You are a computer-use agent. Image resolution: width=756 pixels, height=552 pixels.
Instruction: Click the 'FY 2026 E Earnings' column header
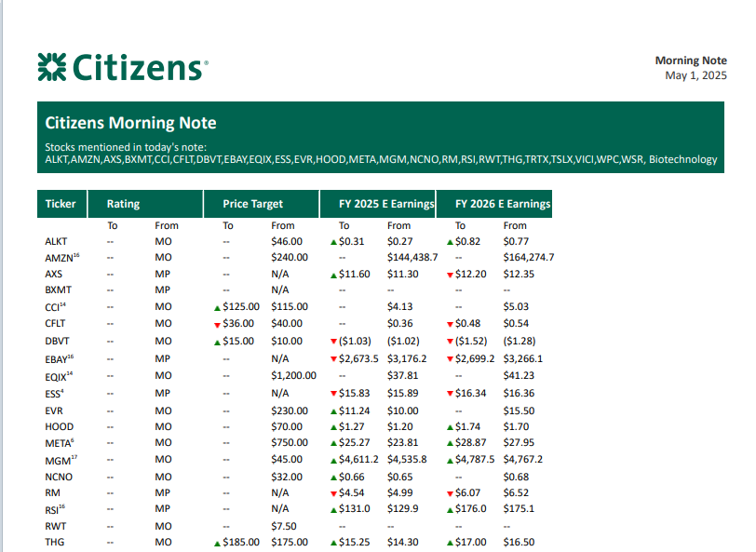(x=494, y=204)
